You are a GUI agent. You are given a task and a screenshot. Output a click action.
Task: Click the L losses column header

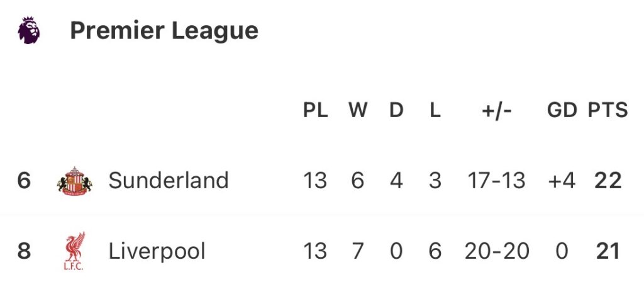(435, 110)
